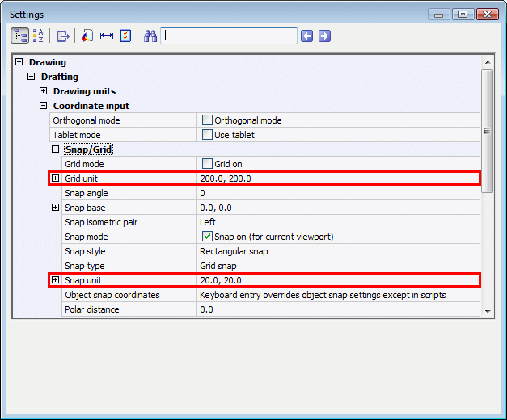Open the drawing settings icon
The width and height of the screenshot is (507, 420).
(87, 36)
